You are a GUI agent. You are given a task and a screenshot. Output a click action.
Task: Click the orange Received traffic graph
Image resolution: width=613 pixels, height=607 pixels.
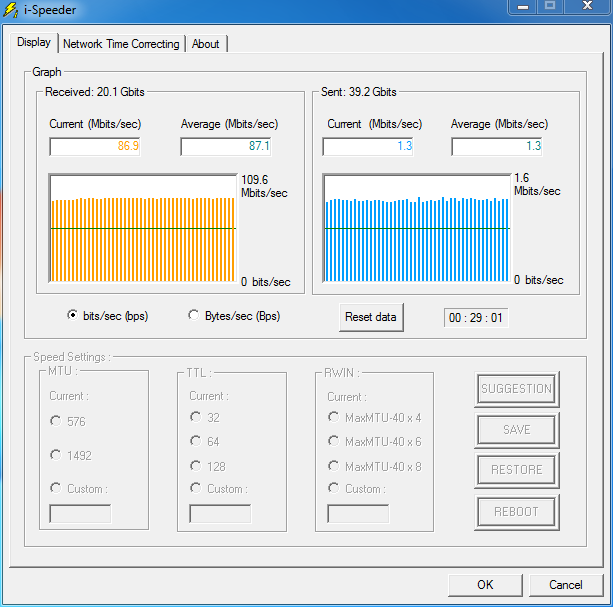pyautogui.click(x=143, y=229)
